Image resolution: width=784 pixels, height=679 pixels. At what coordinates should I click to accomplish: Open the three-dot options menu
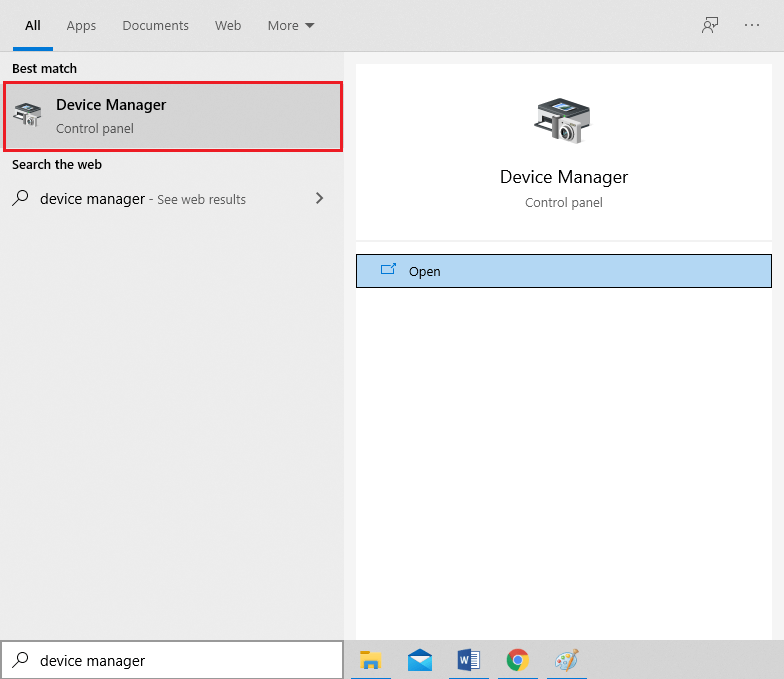click(752, 26)
